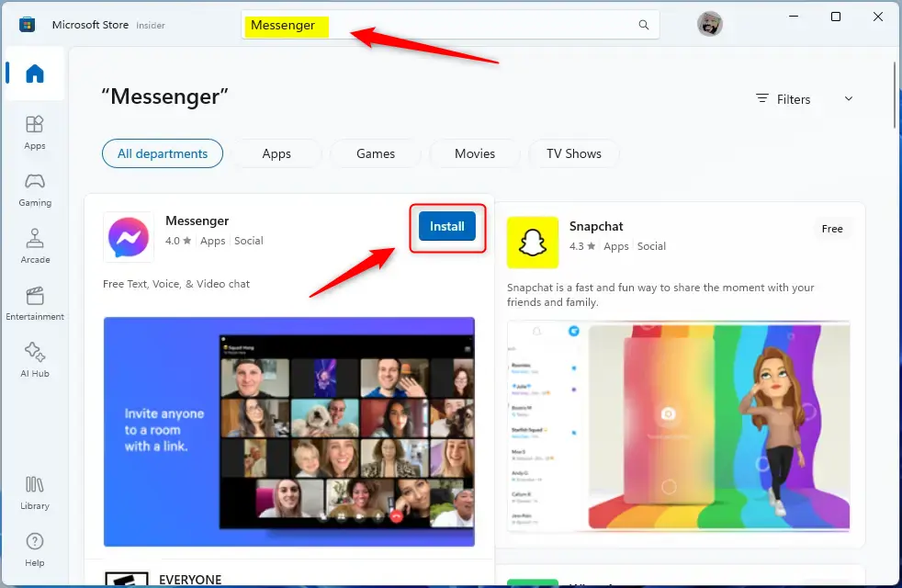This screenshot has width=902, height=588.
Task: Open Entertainment in the sidebar
Action: click(35, 303)
